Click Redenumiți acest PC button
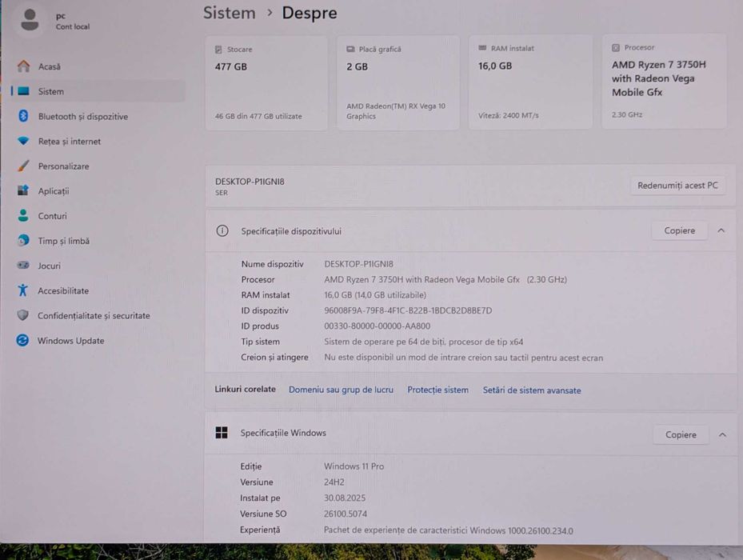Image resolution: width=743 pixels, height=560 pixels. pyautogui.click(x=677, y=186)
